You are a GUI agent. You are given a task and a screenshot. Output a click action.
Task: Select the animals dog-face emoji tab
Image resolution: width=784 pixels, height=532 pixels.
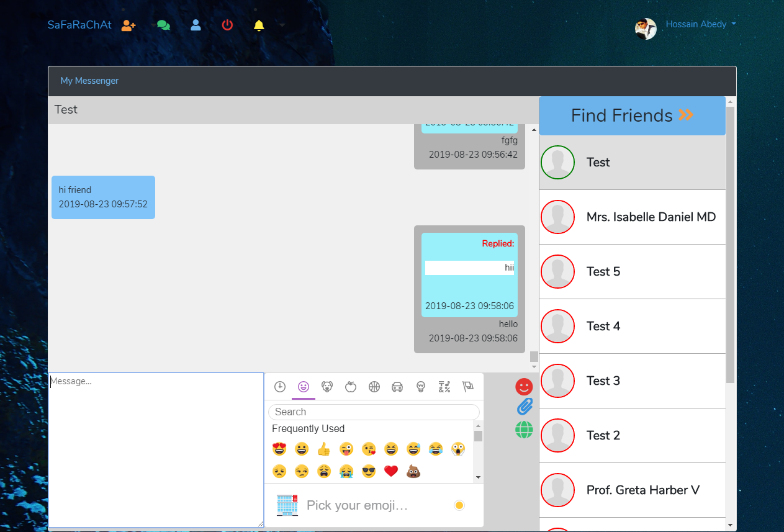click(x=327, y=387)
